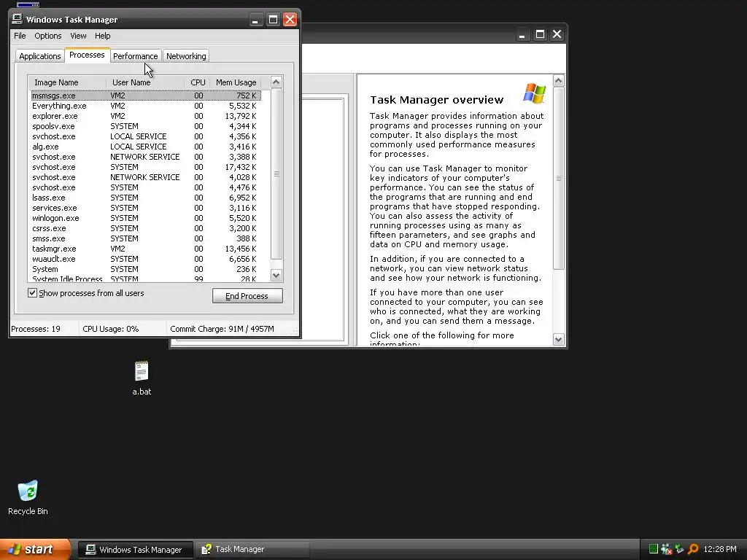This screenshot has height=560, width=747.
Task: Select the explorer.exe process
Action: coord(146,116)
